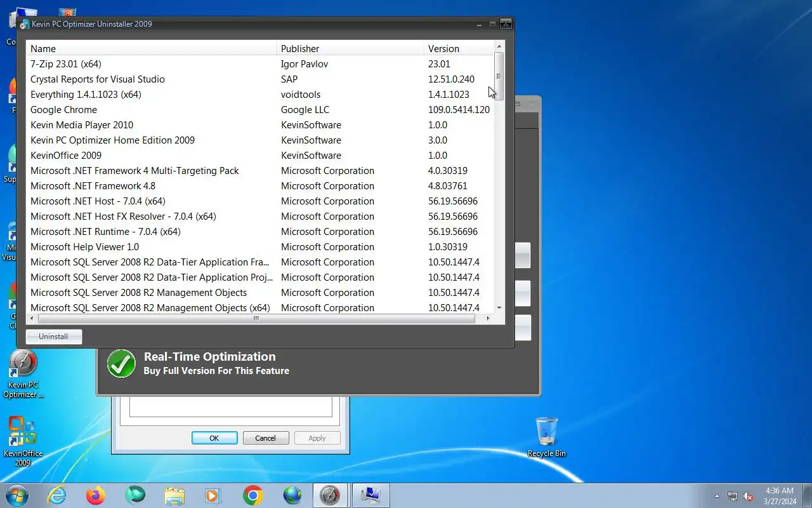Open Google Chrome from the taskbar
Image resolution: width=812 pixels, height=508 pixels.
(252, 495)
